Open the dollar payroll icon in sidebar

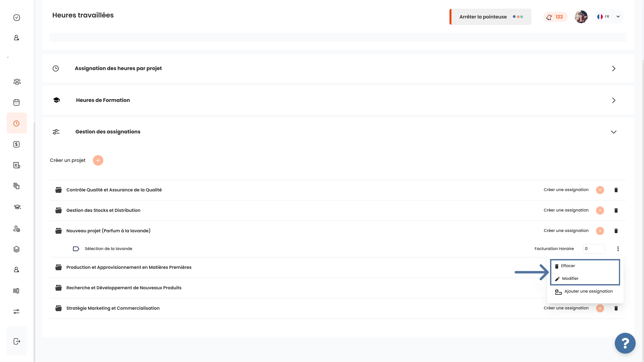(x=17, y=144)
